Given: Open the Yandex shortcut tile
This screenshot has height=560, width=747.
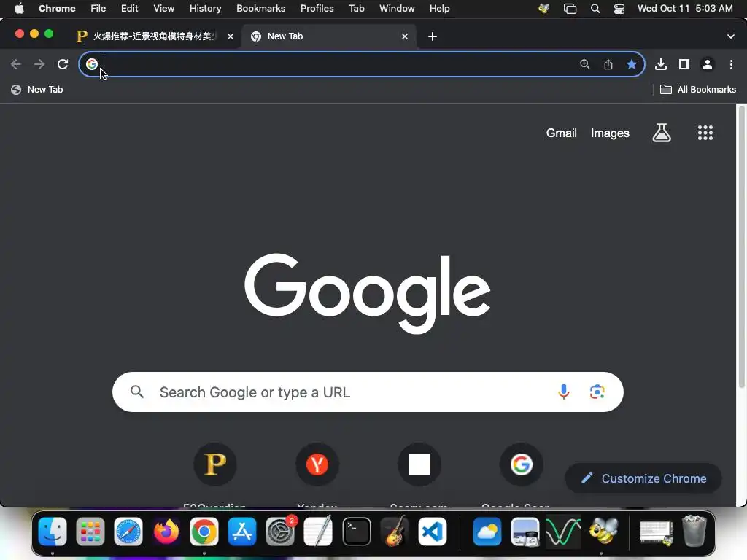Looking at the screenshot, I should [317, 464].
